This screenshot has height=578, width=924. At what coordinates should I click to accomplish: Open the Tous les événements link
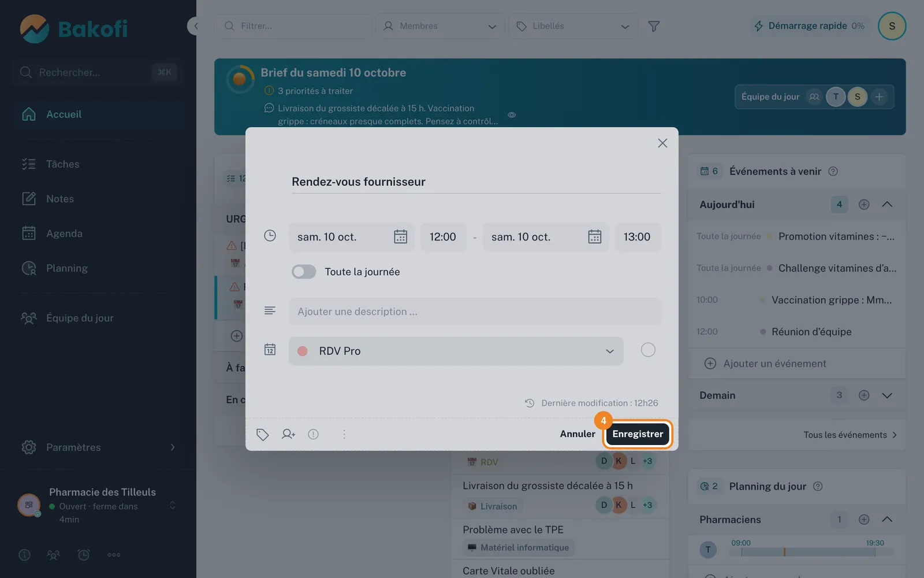click(850, 435)
